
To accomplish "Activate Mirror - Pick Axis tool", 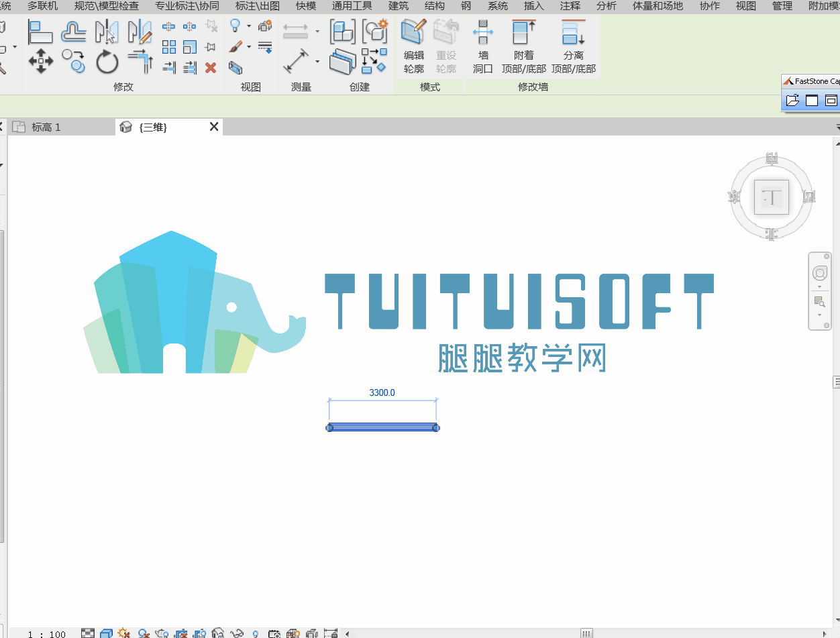I will click(107, 32).
